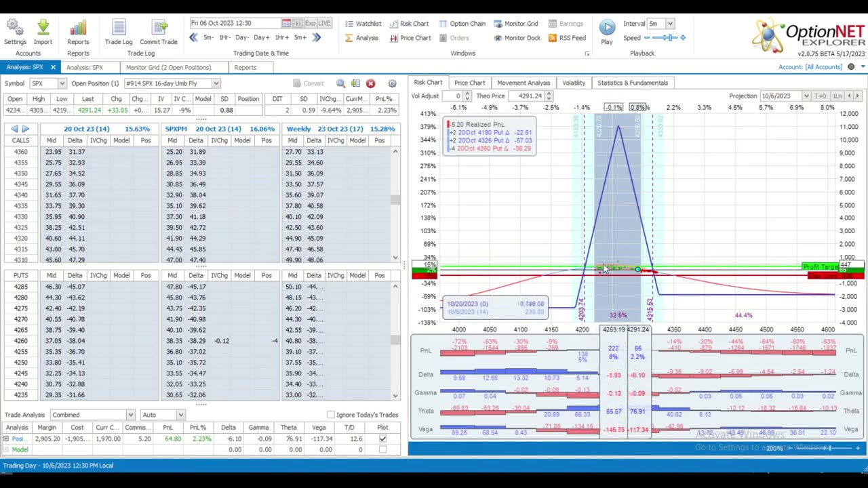868x488 pixels.
Task: Open the Monitor Grid (2 Open Positions) tab
Action: (x=168, y=67)
